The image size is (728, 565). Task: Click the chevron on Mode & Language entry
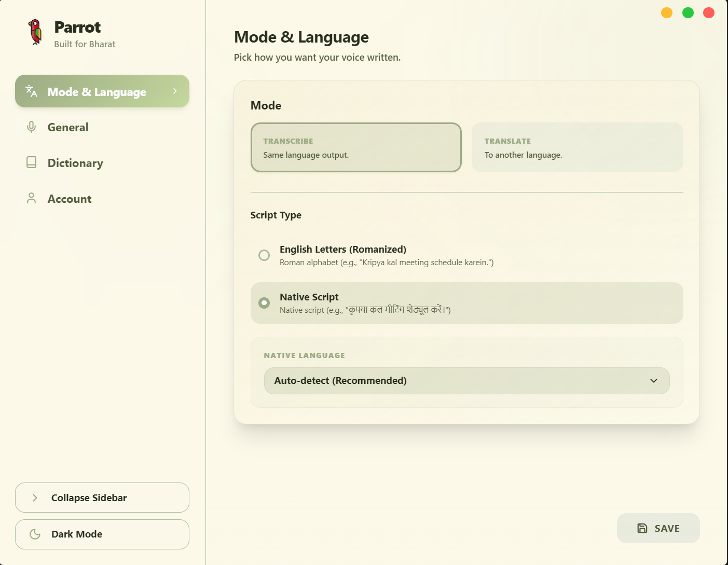point(175,91)
